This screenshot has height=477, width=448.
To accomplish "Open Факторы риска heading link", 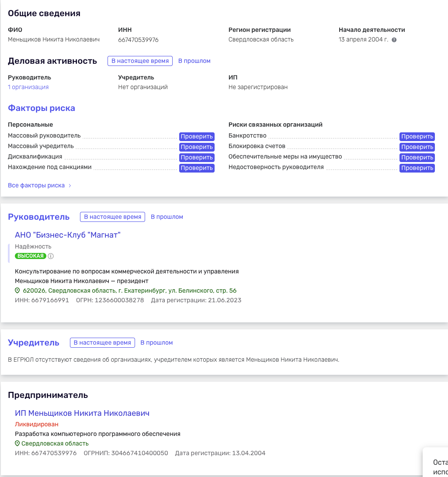I will pos(42,108).
